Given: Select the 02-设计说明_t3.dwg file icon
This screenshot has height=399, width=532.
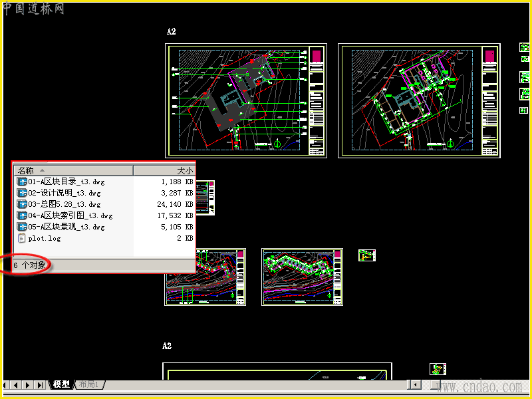Looking at the screenshot, I should [x=22, y=193].
